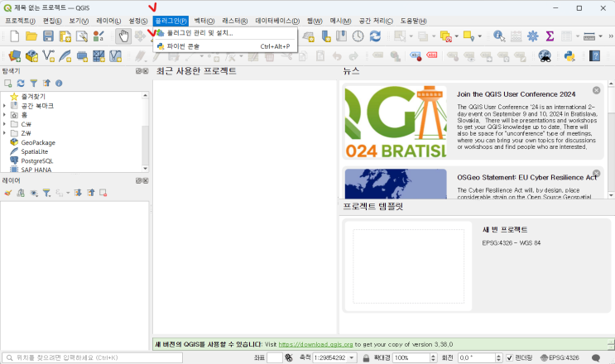Click the globe with binoculars icon
Viewport: 615px width, 364px height.
coord(545,56)
